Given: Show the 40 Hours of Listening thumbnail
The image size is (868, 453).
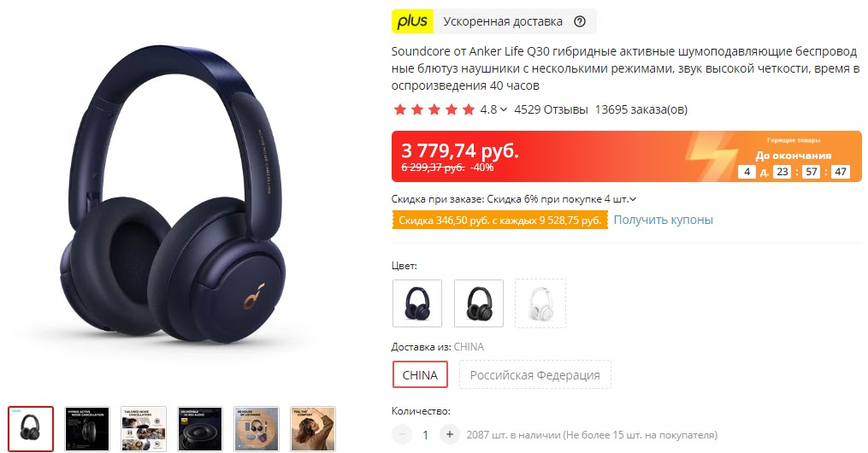Looking at the screenshot, I should point(257,429).
